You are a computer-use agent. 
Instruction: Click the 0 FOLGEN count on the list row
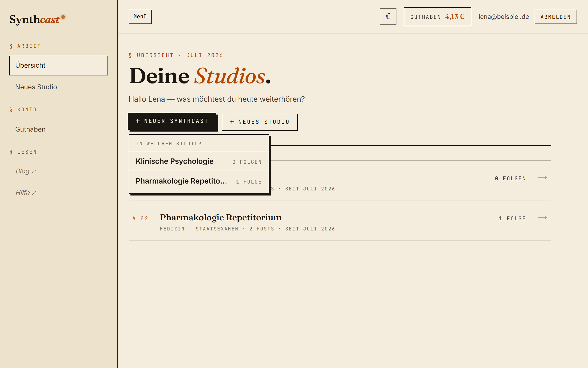(x=511, y=179)
